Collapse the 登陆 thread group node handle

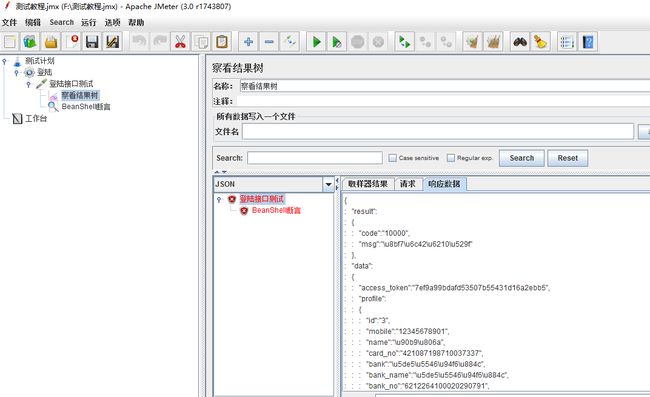(17, 73)
